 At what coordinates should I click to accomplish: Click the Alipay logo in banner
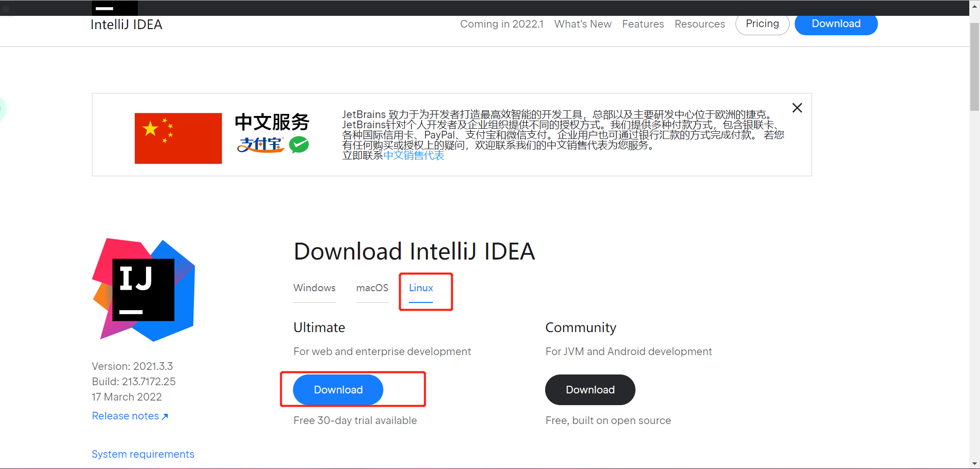tap(260, 145)
